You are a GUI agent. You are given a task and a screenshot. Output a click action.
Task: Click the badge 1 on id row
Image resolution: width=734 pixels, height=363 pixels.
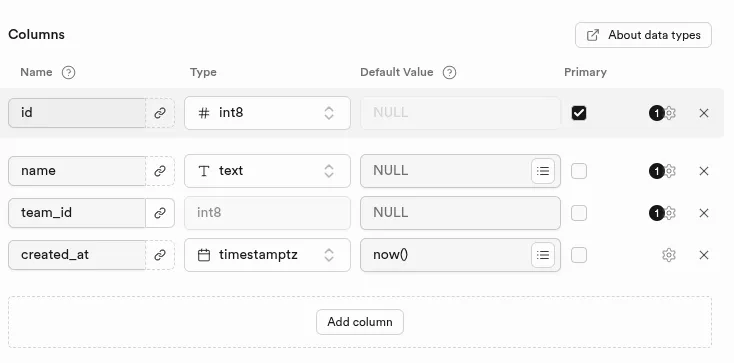pyautogui.click(x=656, y=113)
